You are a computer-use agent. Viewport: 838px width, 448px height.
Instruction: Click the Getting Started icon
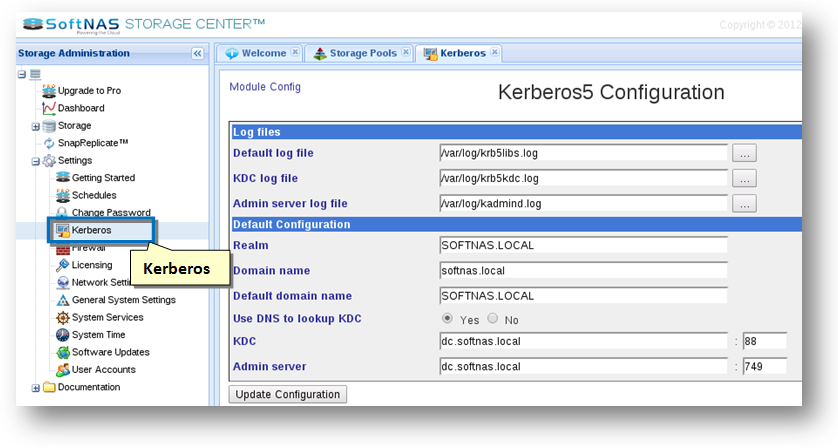click(63, 177)
